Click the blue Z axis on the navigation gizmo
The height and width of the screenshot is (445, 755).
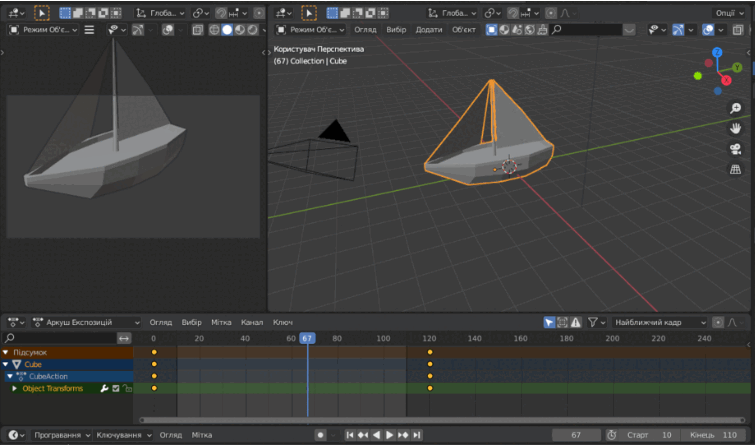point(717,52)
